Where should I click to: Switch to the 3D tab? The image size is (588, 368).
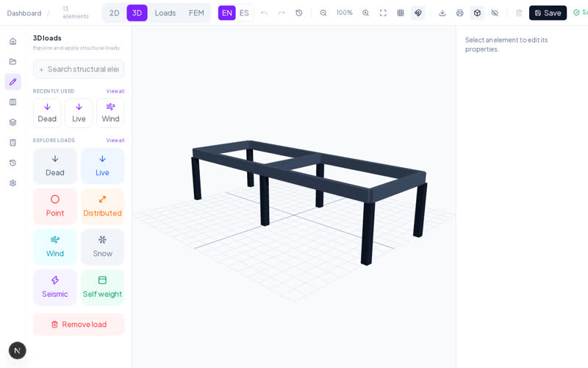(x=137, y=13)
